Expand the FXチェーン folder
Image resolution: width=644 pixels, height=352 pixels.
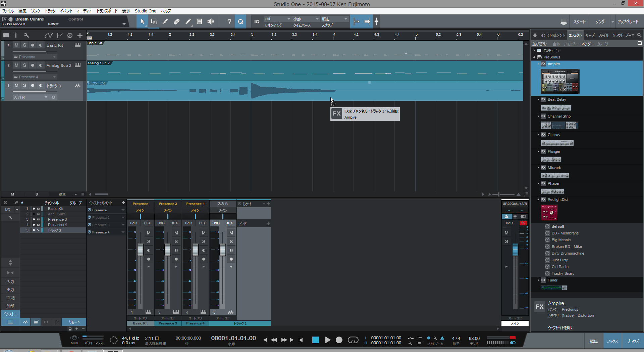(x=534, y=51)
